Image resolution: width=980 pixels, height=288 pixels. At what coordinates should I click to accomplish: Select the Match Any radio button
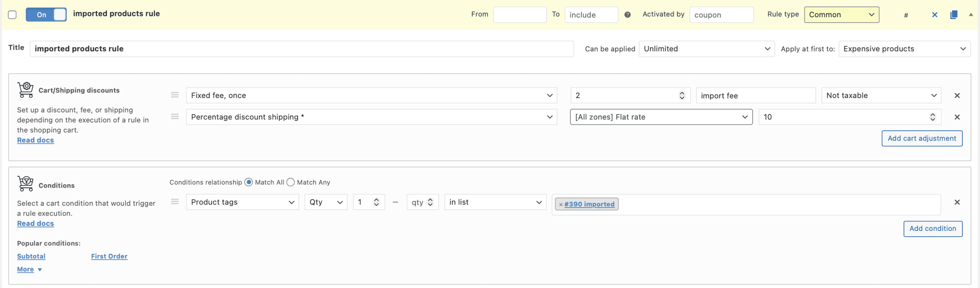point(291,182)
